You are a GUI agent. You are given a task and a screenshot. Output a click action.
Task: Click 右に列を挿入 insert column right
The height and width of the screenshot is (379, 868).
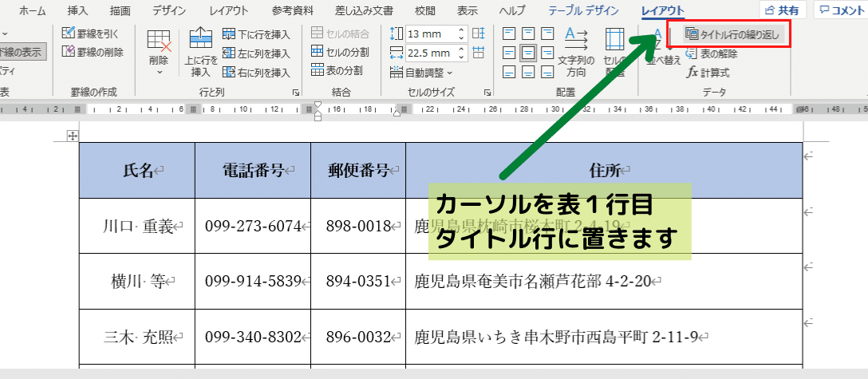coord(256,72)
